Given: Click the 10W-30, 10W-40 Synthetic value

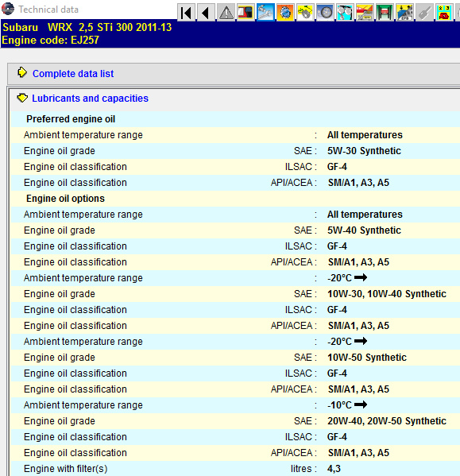Looking at the screenshot, I should point(387,294).
